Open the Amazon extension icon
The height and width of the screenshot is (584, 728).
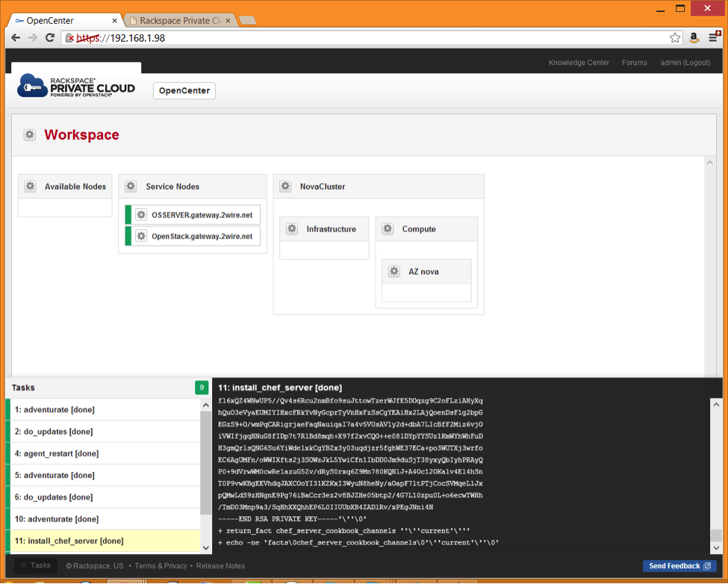click(694, 37)
